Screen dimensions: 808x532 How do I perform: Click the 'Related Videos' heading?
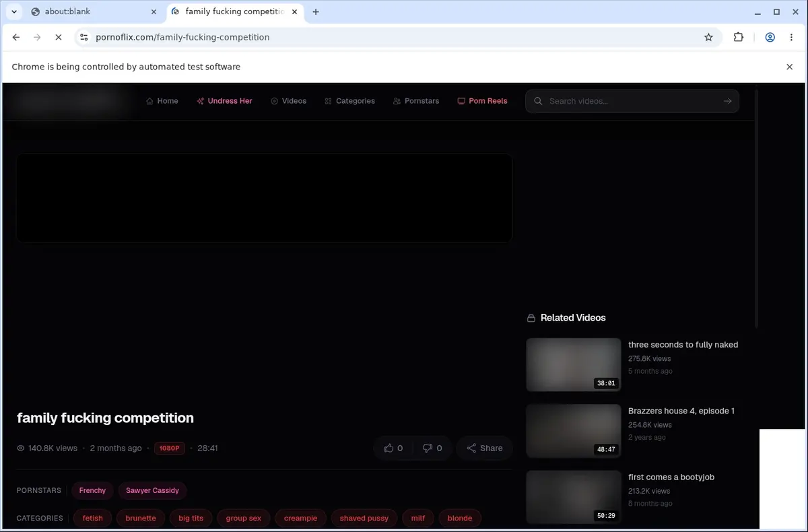click(x=573, y=318)
